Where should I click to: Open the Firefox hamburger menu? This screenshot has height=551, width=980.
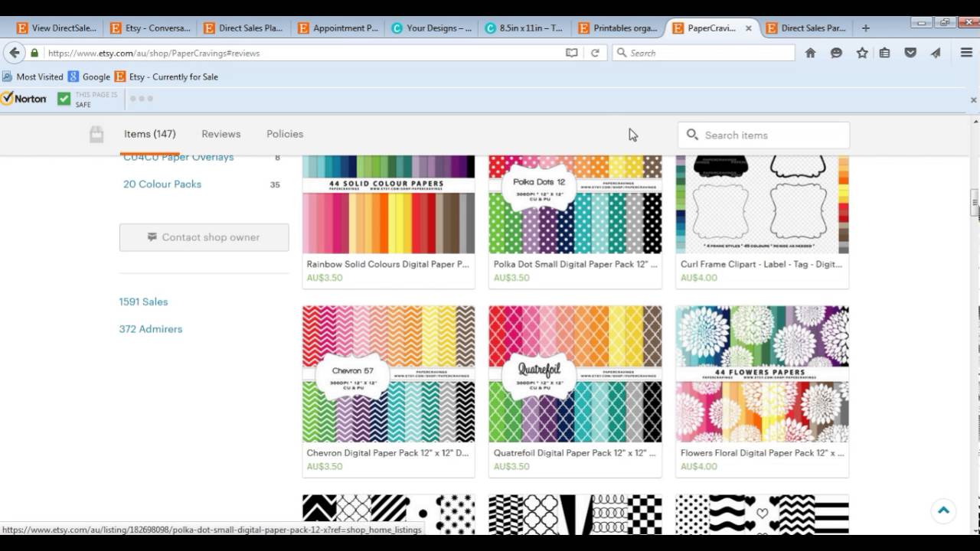[966, 53]
